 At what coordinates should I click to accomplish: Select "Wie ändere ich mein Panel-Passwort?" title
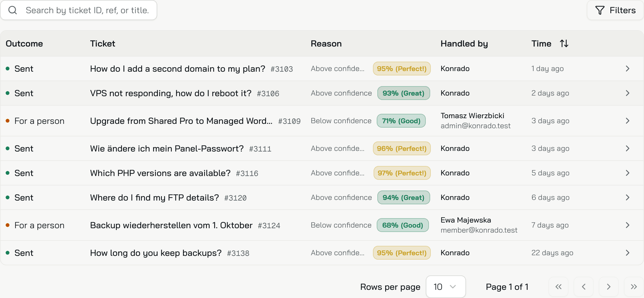pos(167,148)
